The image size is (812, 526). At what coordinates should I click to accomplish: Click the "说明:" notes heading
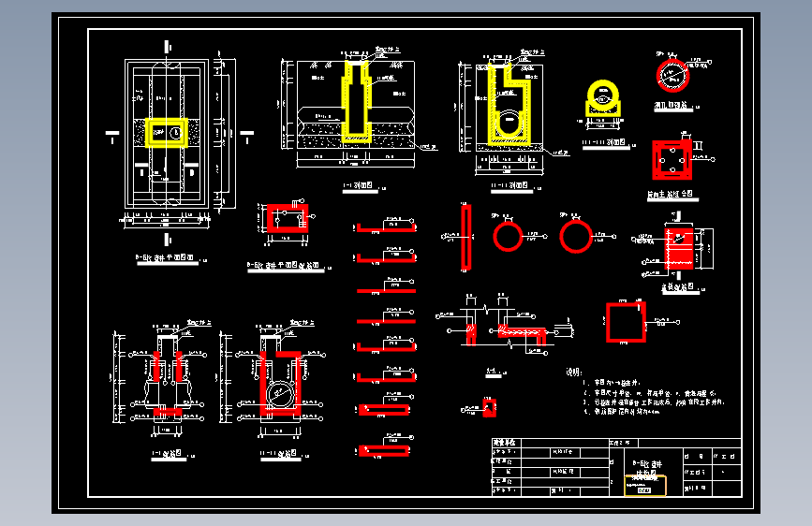point(574,373)
